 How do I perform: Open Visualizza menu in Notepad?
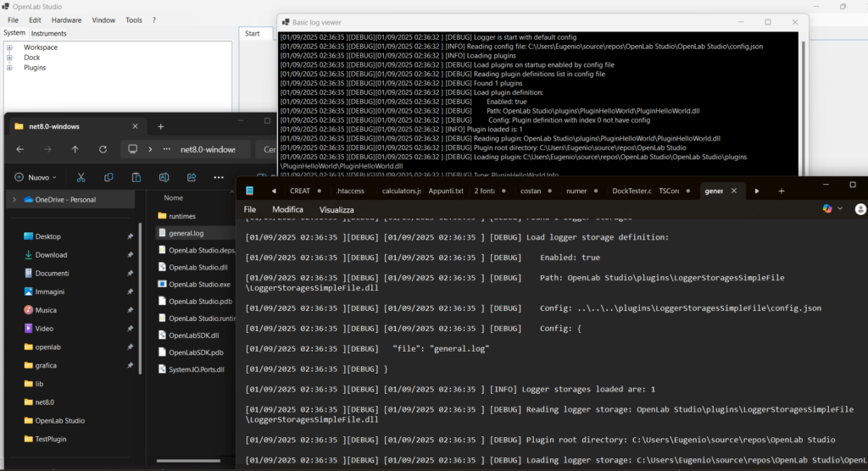(x=337, y=210)
